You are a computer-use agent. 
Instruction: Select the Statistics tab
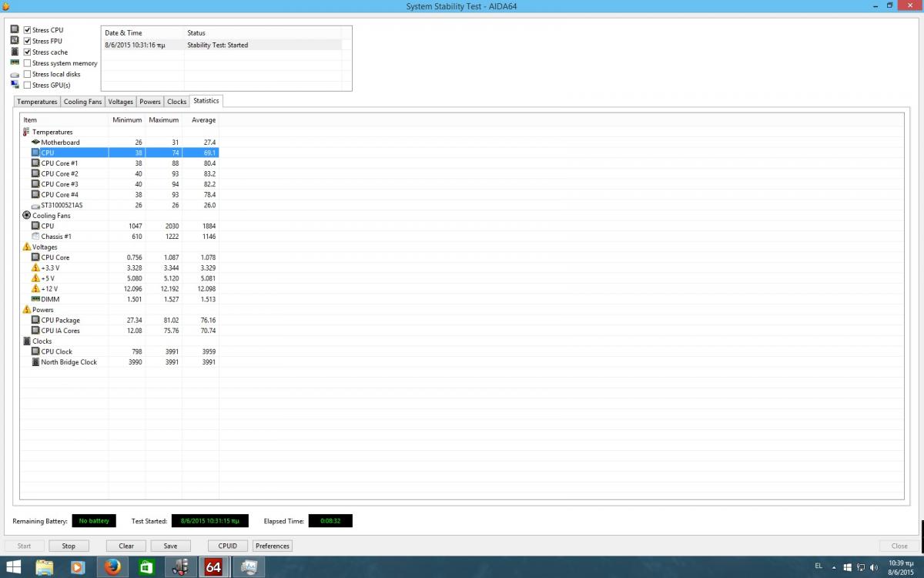206,101
